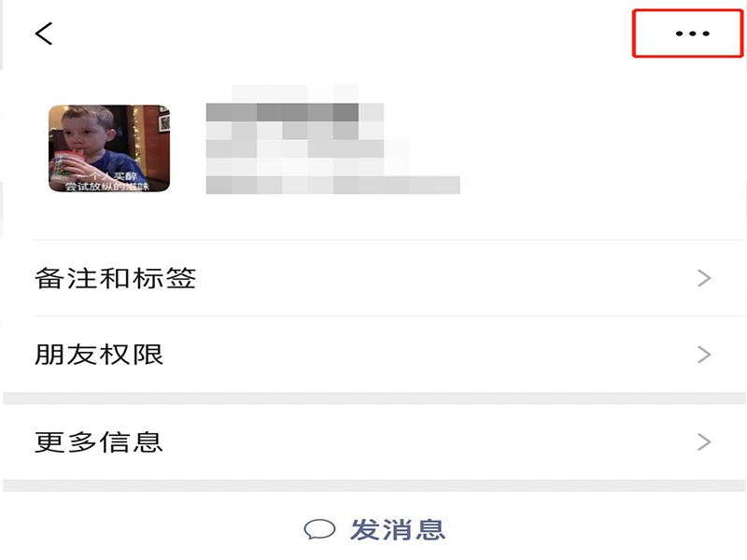This screenshot has width=747, height=560.
Task: Select the blurred dark nickname line
Action: [x=283, y=112]
